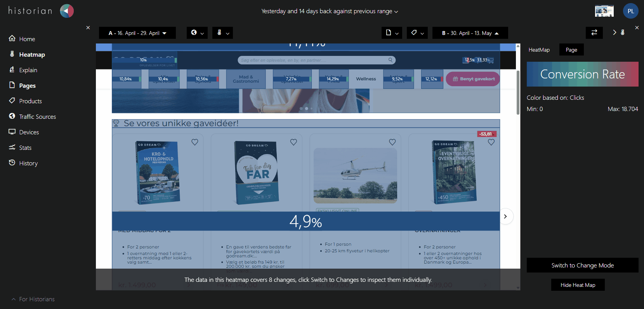Favorite the helicopter product with heart icon
The width and height of the screenshot is (644, 309).
pos(392,142)
